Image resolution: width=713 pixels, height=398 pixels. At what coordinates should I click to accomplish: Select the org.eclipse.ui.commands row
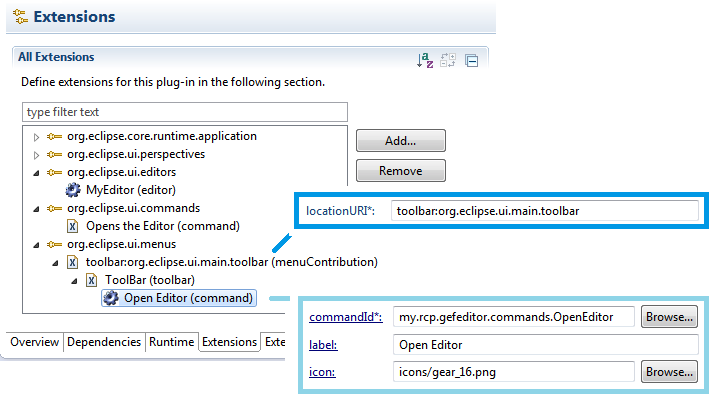point(134,208)
